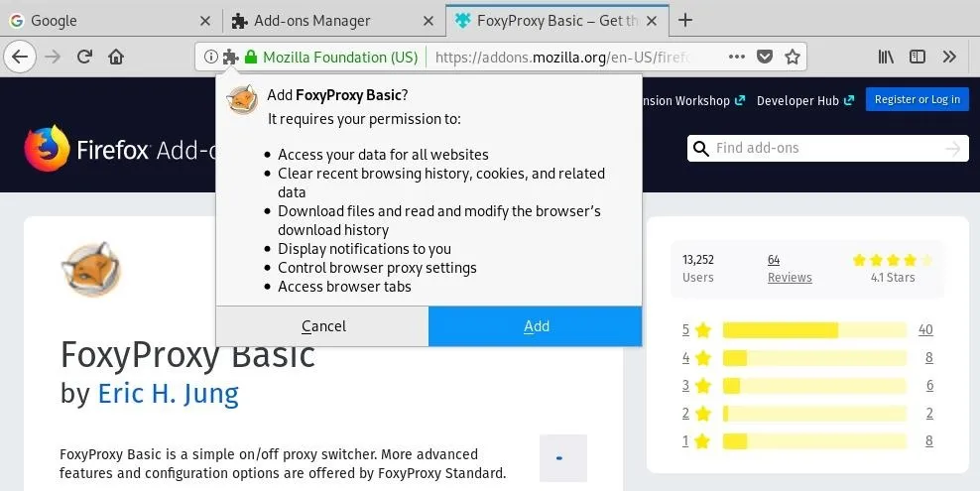This screenshot has width=980, height=491.
Task: Filter reviews by 4 star rating
Action: 696,358
